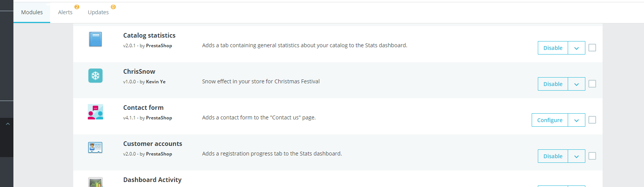Screen dimensions: 644x187
Task: Click the Dashboard Activity module icon
Action: 95,182
